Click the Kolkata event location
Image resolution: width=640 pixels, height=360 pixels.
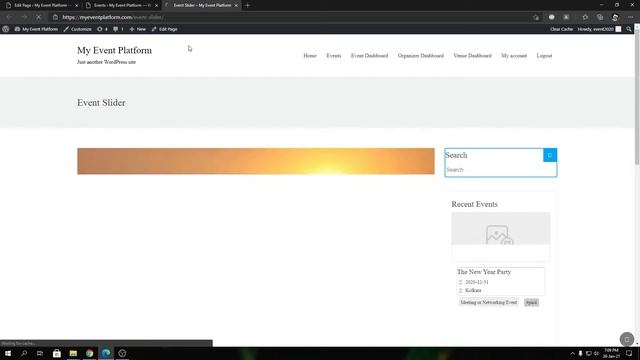point(473,290)
